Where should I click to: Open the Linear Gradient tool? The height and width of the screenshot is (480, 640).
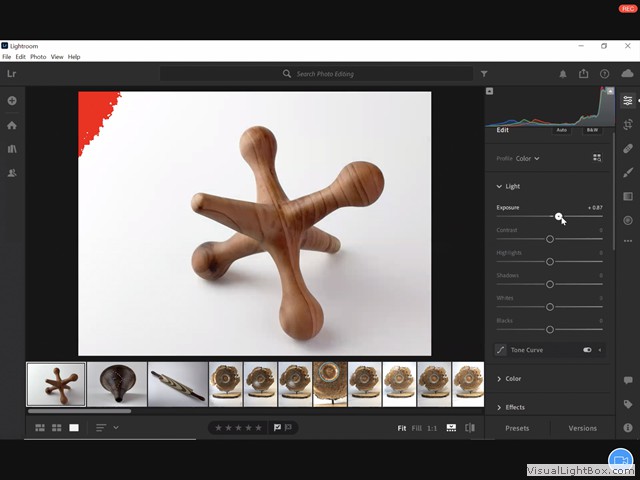[627, 196]
